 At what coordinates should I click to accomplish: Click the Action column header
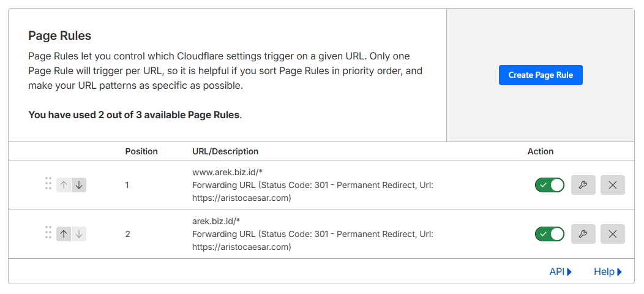coord(541,151)
